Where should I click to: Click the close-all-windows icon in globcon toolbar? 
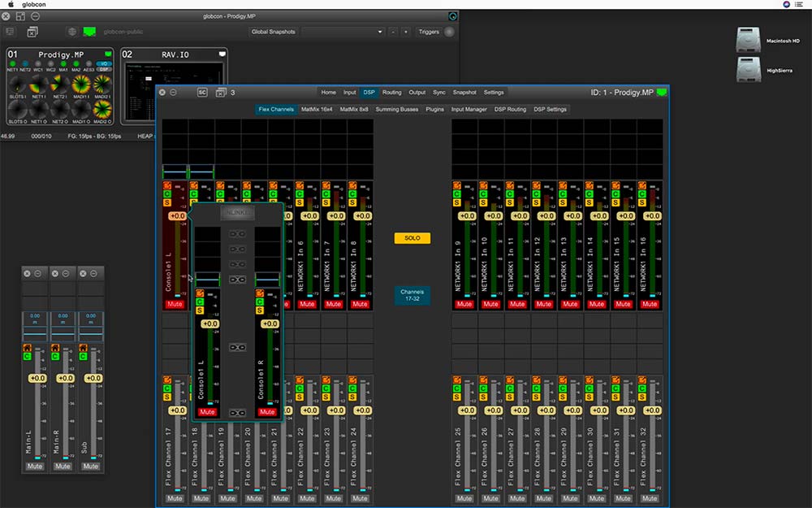click(32, 32)
